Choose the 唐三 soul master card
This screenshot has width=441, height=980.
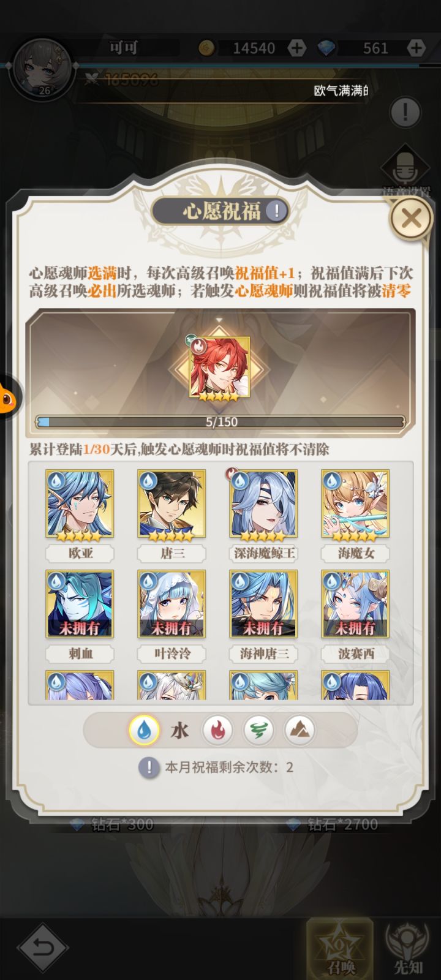point(172,516)
